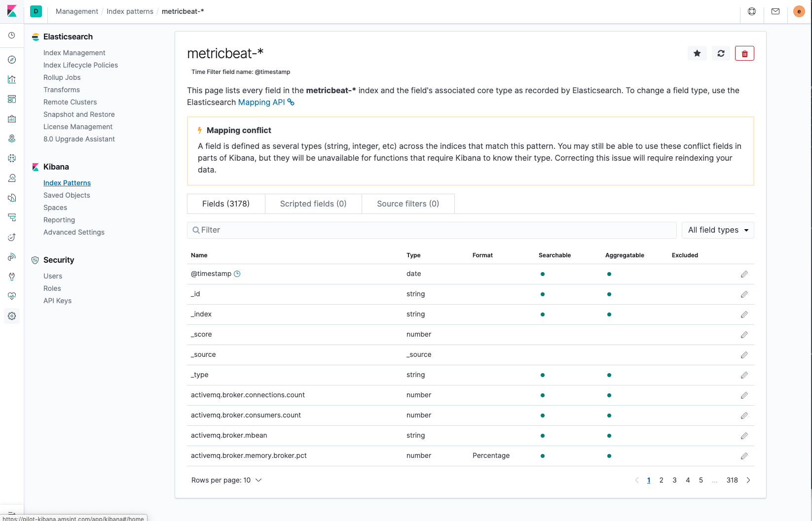812x521 pixels.
Task: Open Visualize from the side navigation
Action: [12, 79]
